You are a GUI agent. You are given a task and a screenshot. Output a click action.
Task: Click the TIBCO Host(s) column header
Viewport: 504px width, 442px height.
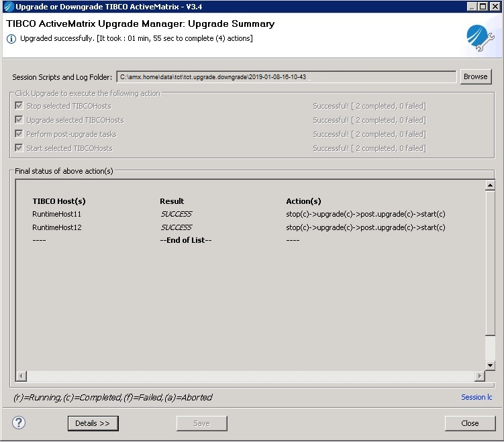[x=59, y=201]
